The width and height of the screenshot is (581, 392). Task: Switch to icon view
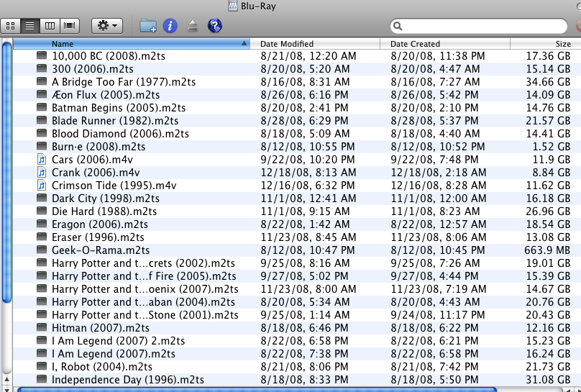pyautogui.click(x=10, y=26)
